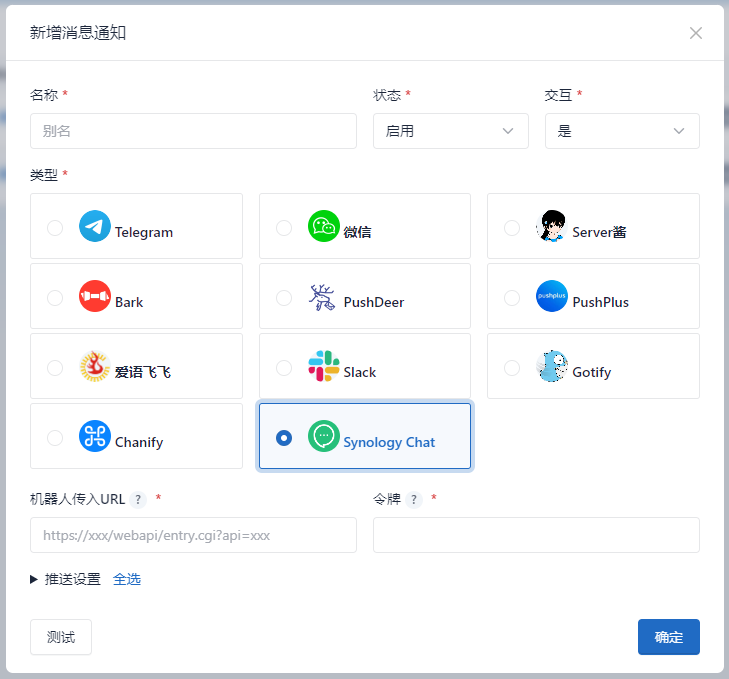Select the Gotify radio button
The width and height of the screenshot is (729, 679).
tap(512, 368)
